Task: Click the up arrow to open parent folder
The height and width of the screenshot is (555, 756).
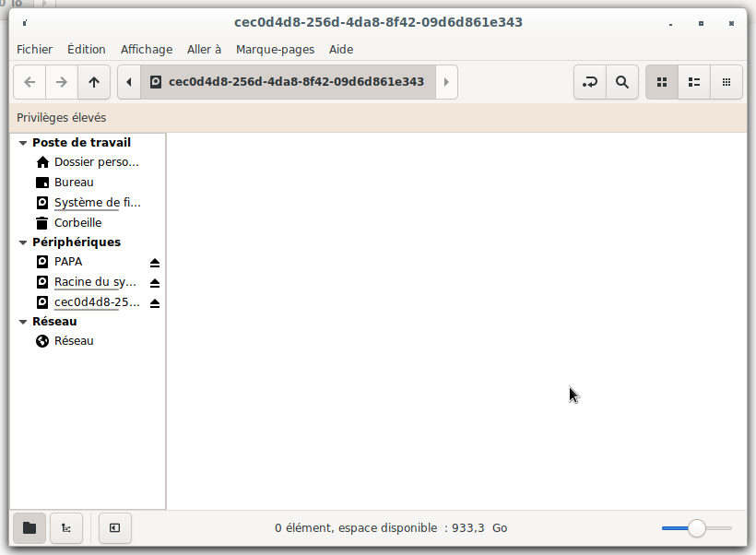Action: (94, 82)
